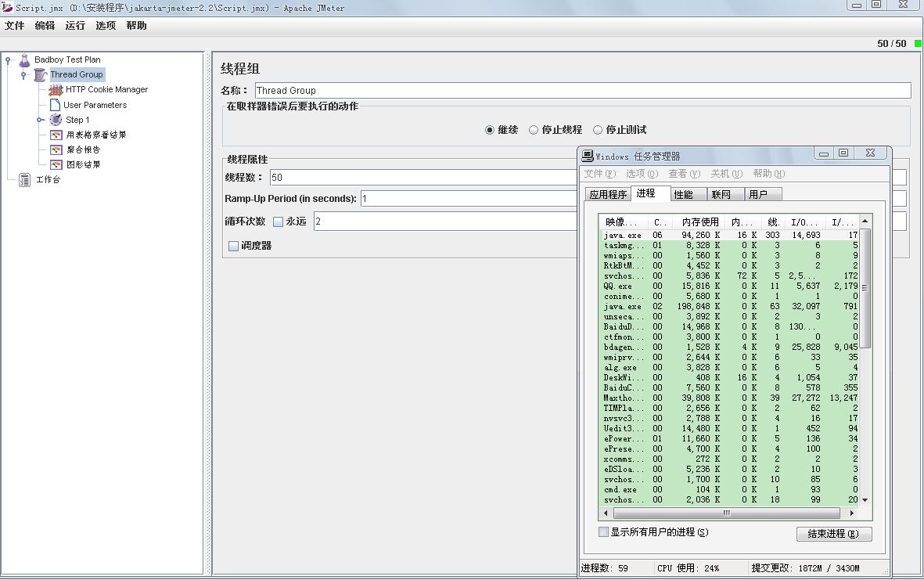Click the 图形结果 listener icon

(x=56, y=164)
